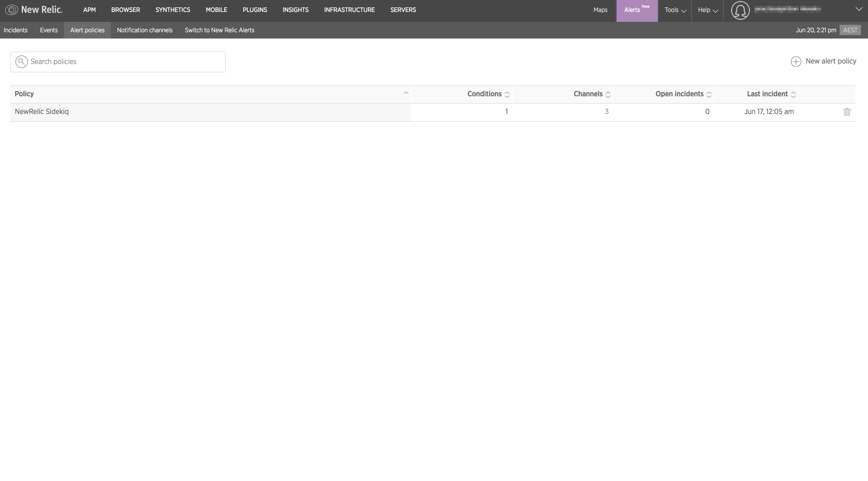This screenshot has width=868, height=481.
Task: Sort by Conditions column
Action: (488, 94)
